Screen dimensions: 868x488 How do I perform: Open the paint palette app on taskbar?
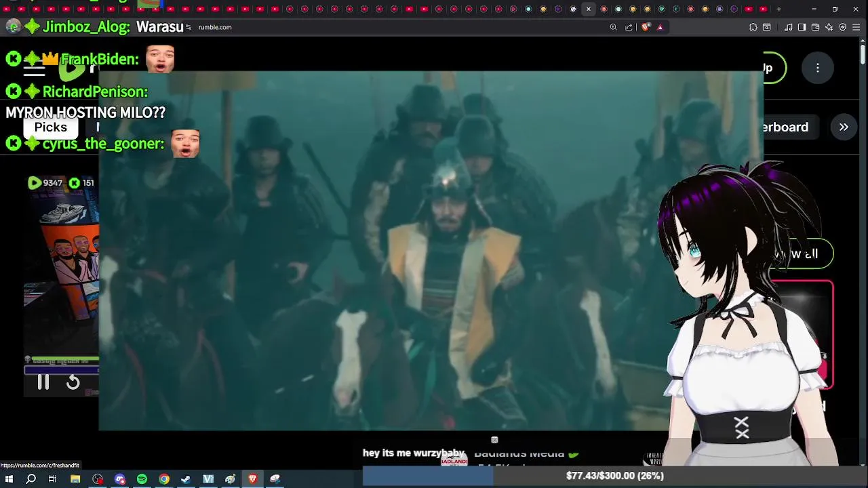point(231,479)
